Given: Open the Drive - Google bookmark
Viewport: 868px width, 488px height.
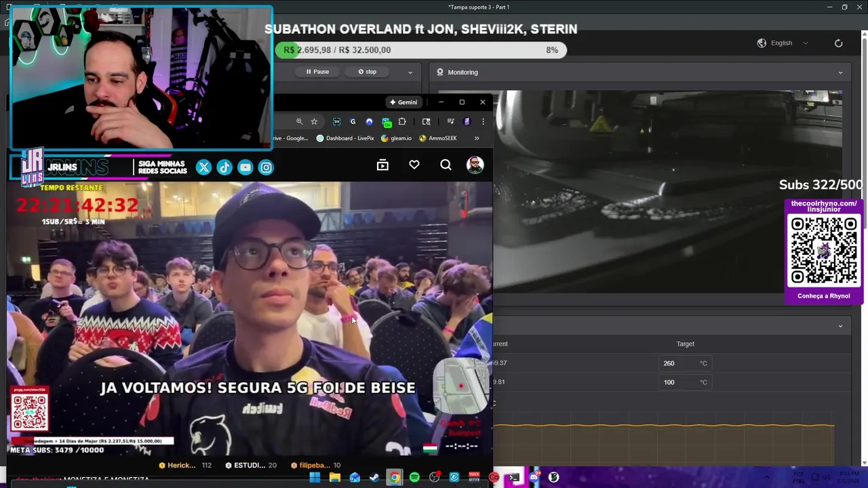Looking at the screenshot, I should (291, 138).
